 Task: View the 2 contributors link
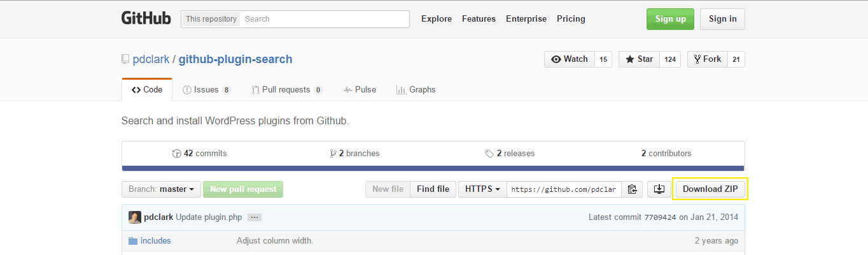pos(666,153)
